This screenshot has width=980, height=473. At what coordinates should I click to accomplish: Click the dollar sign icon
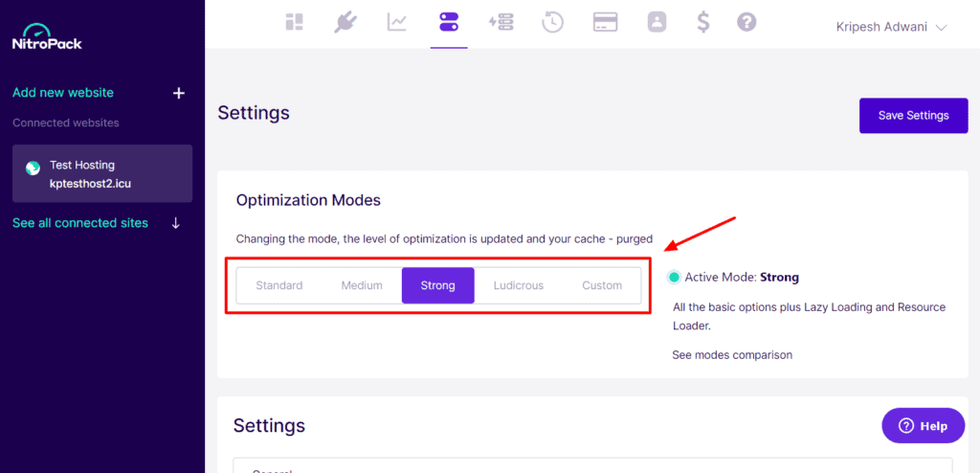click(x=703, y=22)
